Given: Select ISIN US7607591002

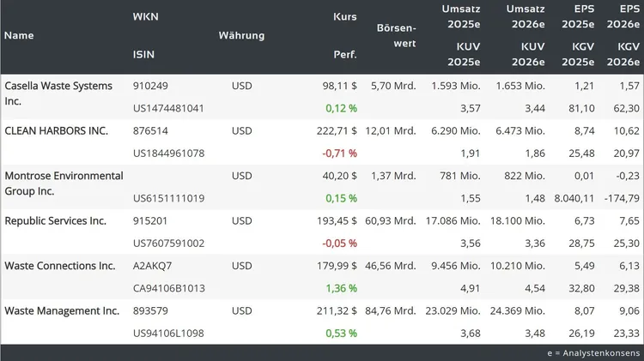Looking at the screenshot, I should tap(168, 244).
